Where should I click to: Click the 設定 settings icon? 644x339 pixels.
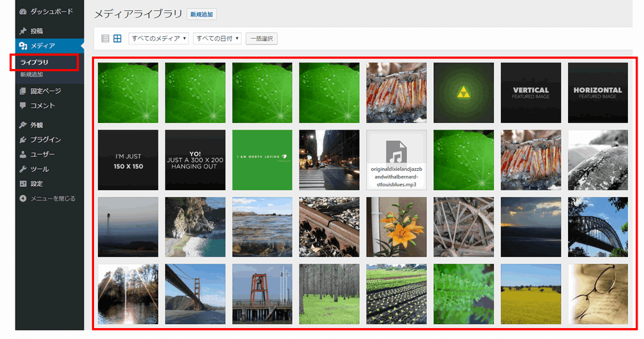pos(23,184)
